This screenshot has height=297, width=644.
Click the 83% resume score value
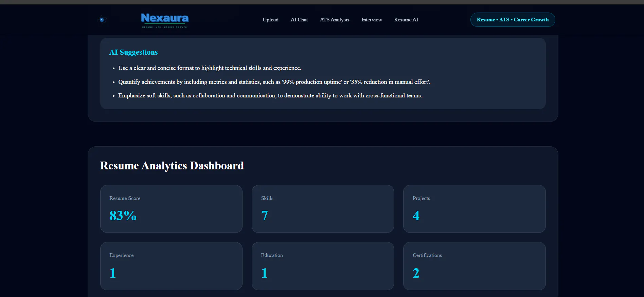pos(123,216)
